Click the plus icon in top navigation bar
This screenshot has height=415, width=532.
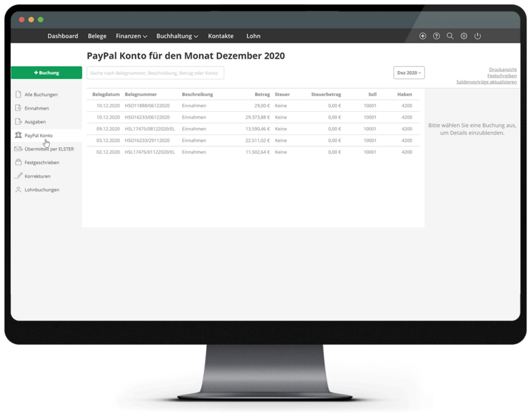423,36
